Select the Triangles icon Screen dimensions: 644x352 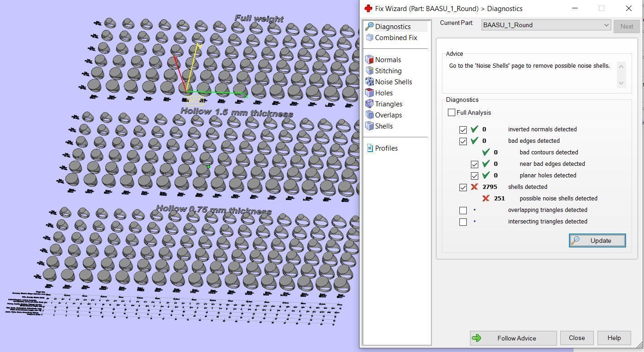click(369, 104)
